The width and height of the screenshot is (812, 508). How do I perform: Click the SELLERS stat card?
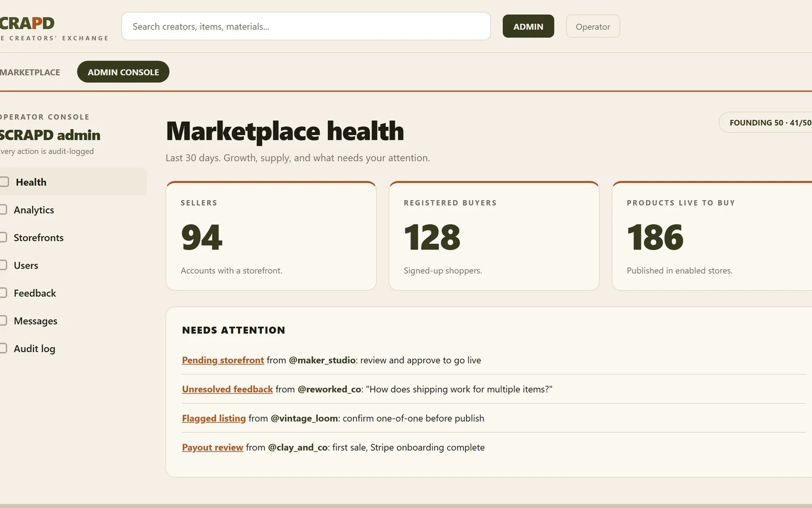coord(271,236)
